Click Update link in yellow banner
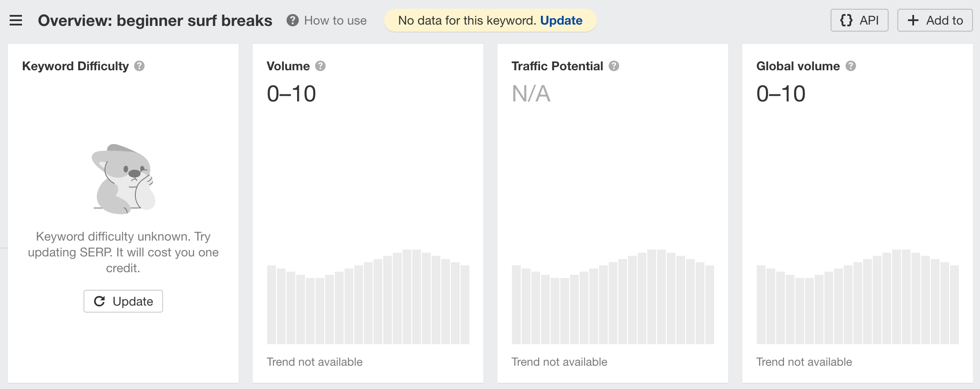 (561, 21)
